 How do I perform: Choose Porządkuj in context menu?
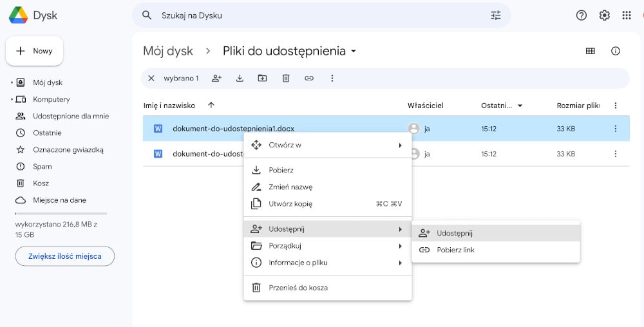[327, 246]
